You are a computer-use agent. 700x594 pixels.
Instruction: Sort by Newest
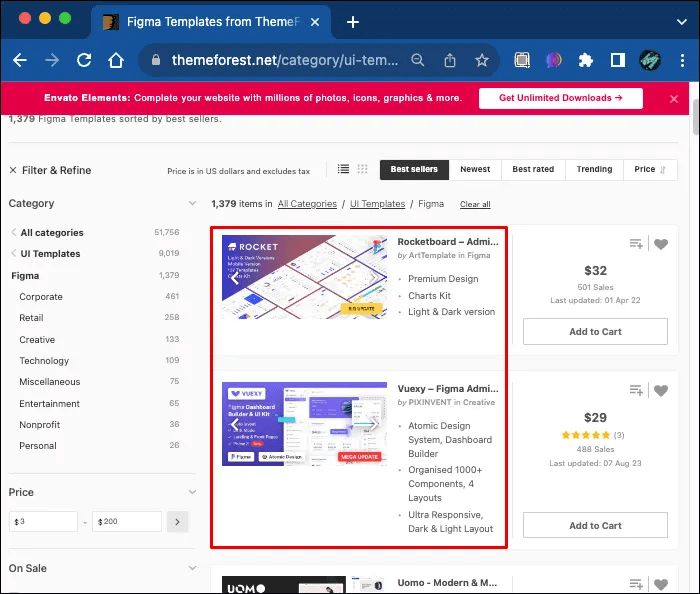click(x=475, y=170)
